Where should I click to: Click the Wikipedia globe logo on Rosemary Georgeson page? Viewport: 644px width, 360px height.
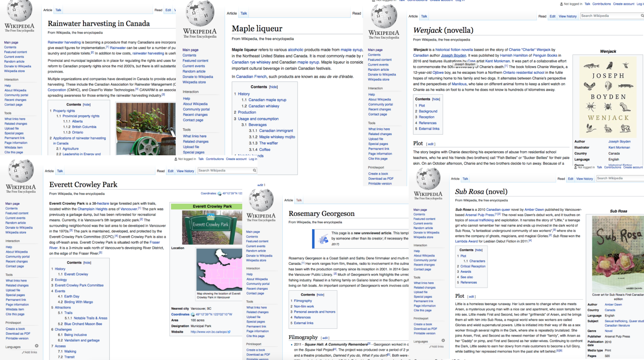click(262, 200)
